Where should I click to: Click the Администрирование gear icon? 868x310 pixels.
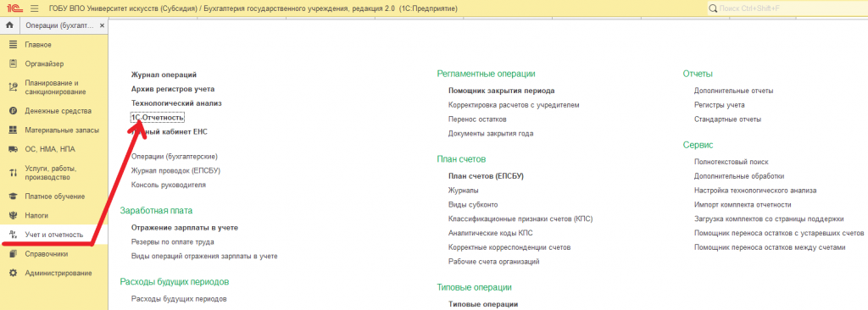[14, 273]
